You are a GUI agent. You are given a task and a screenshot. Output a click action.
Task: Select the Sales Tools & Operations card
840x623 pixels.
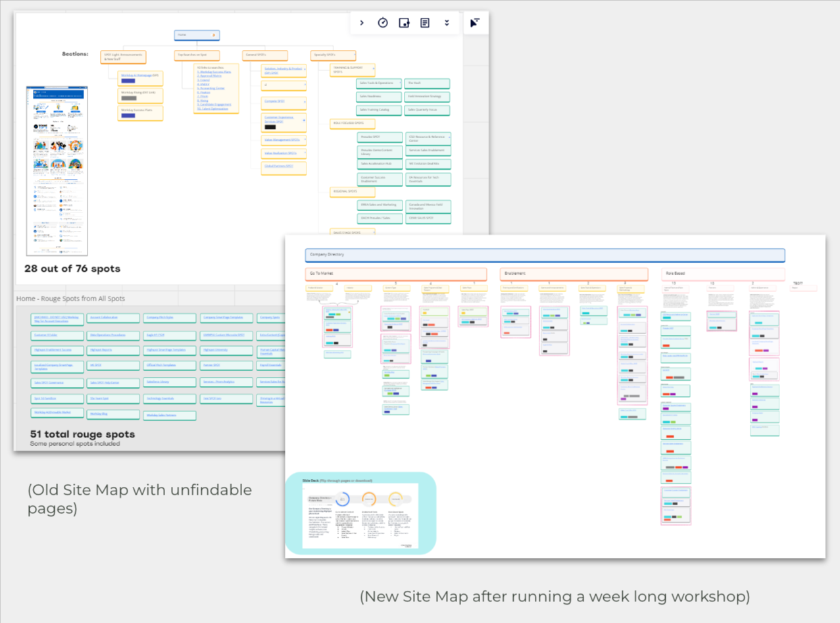[x=380, y=84]
